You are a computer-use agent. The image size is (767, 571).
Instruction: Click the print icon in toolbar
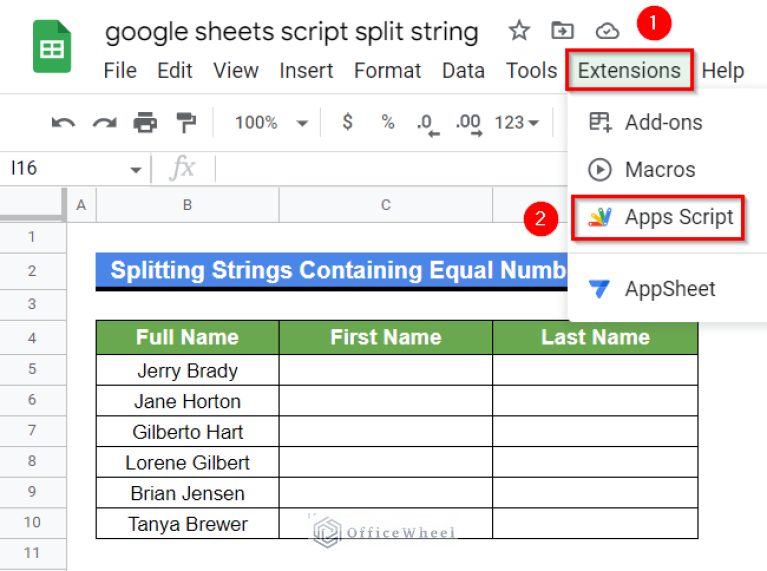pos(146,123)
